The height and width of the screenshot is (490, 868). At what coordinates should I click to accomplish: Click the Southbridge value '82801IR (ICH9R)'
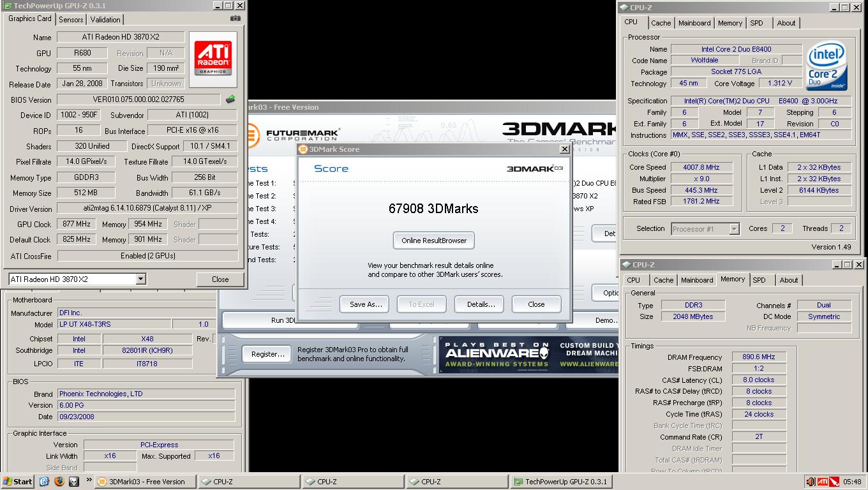147,350
